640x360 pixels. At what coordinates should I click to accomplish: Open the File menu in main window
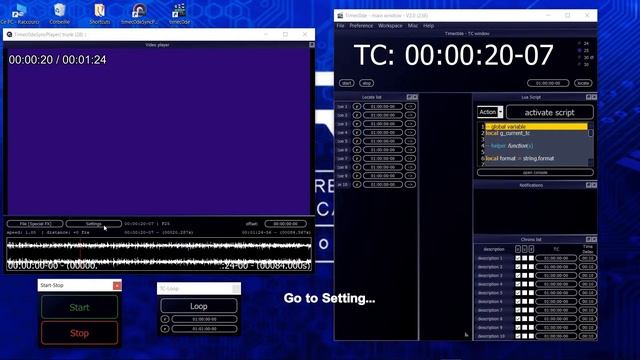[340, 26]
